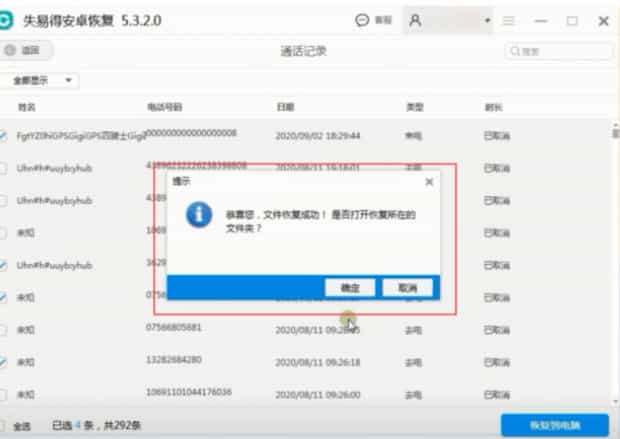Click phone number 10691101044176036
This screenshot has height=439, width=620.
(x=189, y=392)
